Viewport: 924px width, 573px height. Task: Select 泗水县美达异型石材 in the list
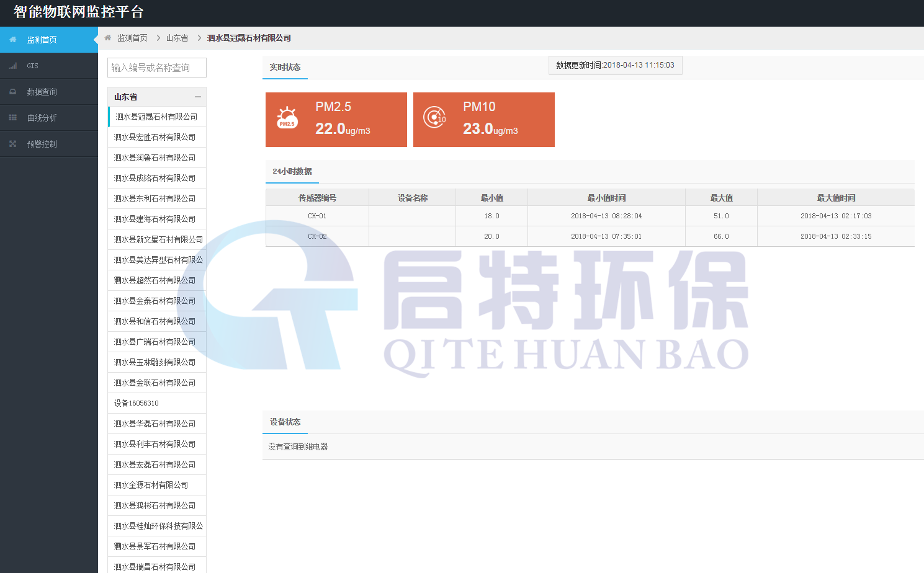coord(157,260)
